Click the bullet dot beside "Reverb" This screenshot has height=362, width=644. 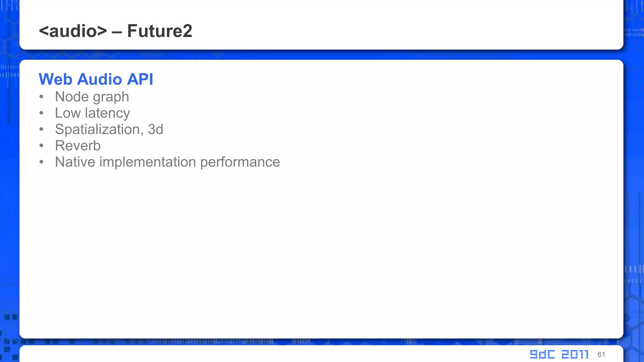click(41, 146)
